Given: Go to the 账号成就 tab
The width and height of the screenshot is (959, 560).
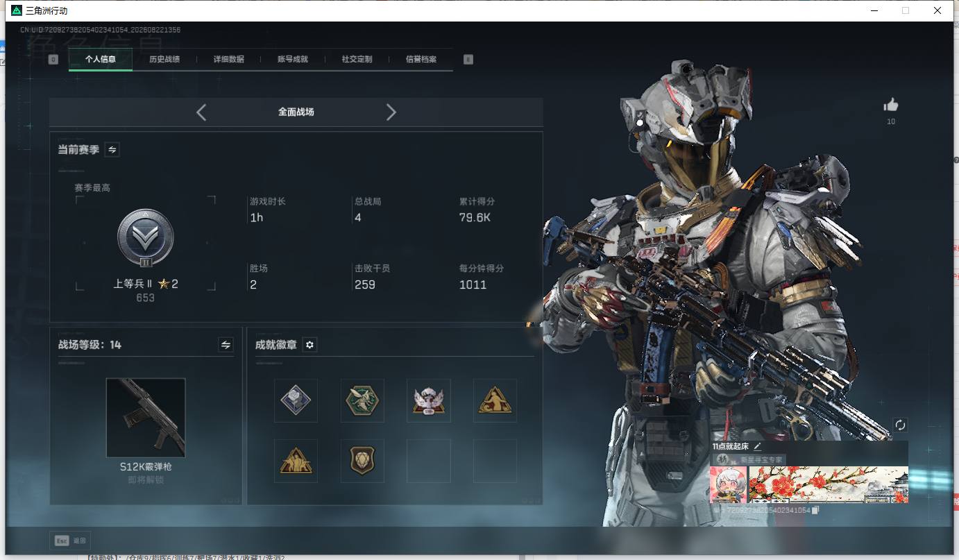Looking at the screenshot, I should [x=293, y=60].
